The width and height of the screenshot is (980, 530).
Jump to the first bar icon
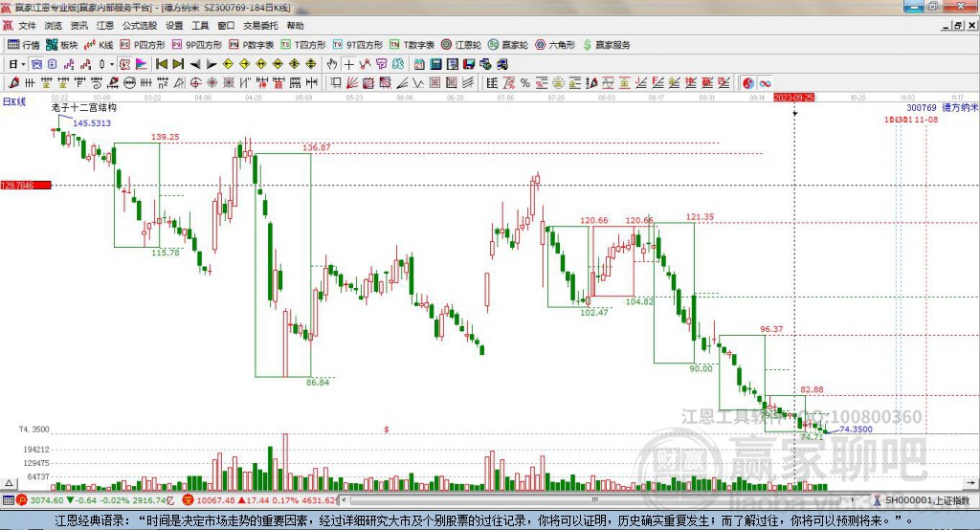tap(161, 64)
